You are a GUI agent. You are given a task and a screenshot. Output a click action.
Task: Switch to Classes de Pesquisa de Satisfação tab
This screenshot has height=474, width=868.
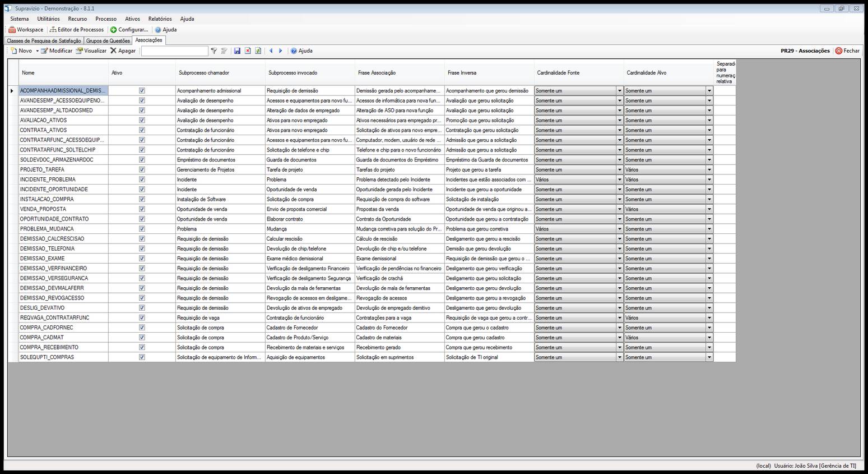(x=44, y=40)
